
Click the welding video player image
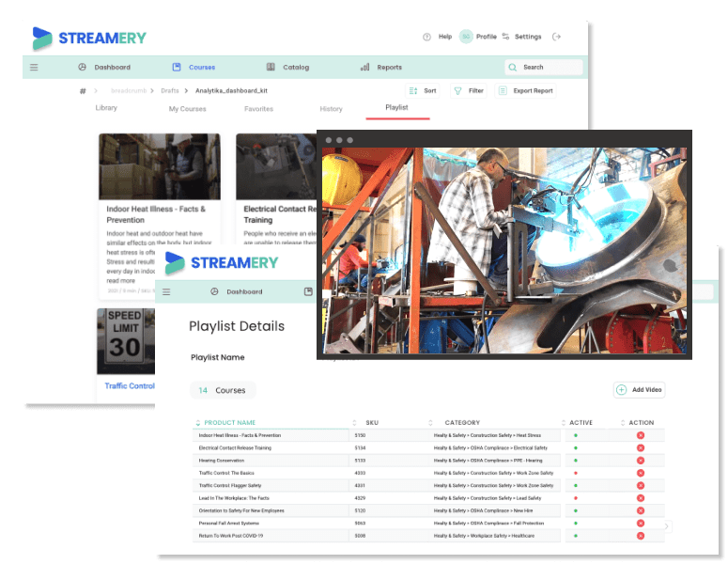coord(504,251)
